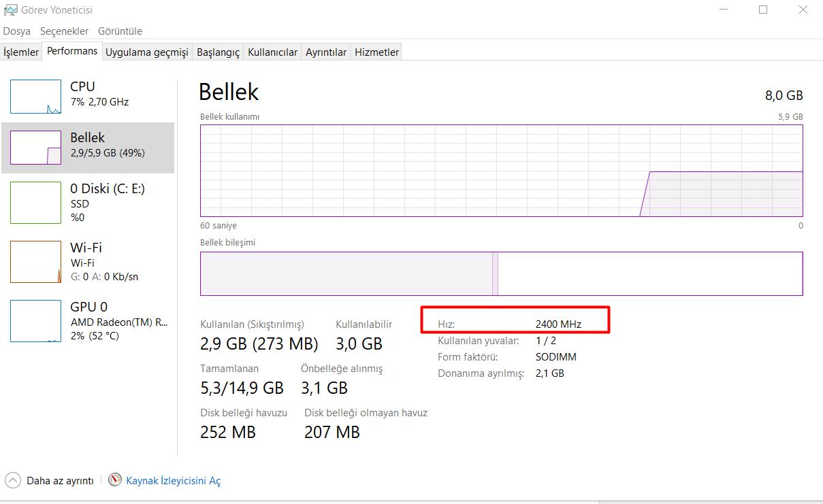Open the Dosya menu
The image size is (823, 504).
16,31
